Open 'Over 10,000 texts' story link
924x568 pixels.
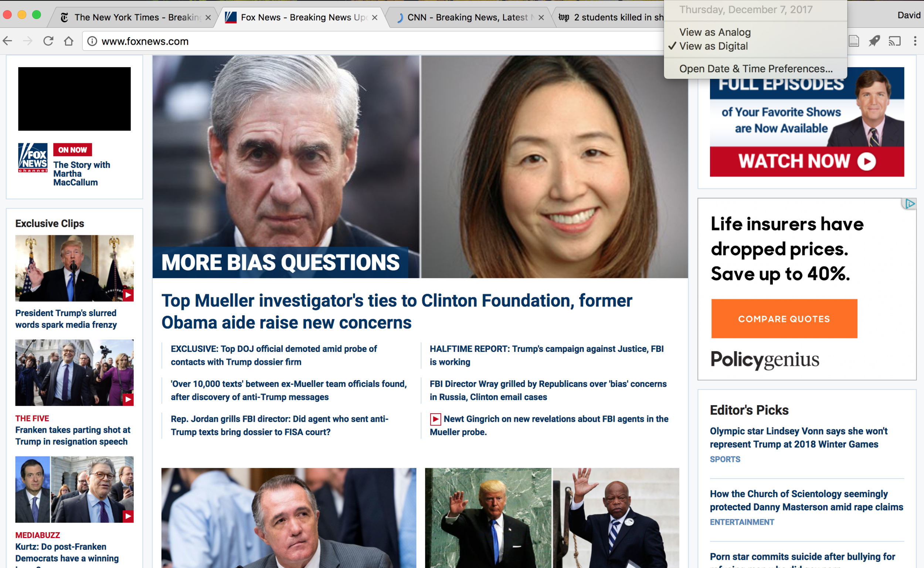(x=289, y=390)
